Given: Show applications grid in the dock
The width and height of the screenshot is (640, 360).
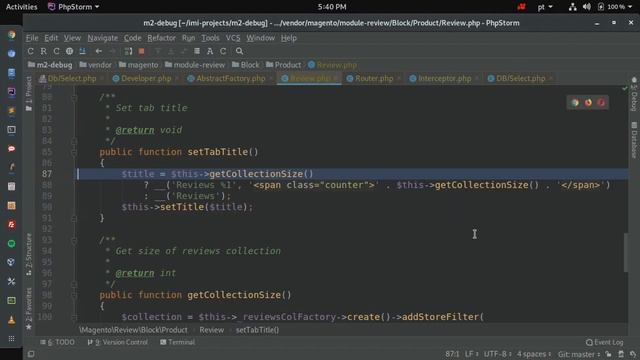Looking at the screenshot, I should pos(11,338).
